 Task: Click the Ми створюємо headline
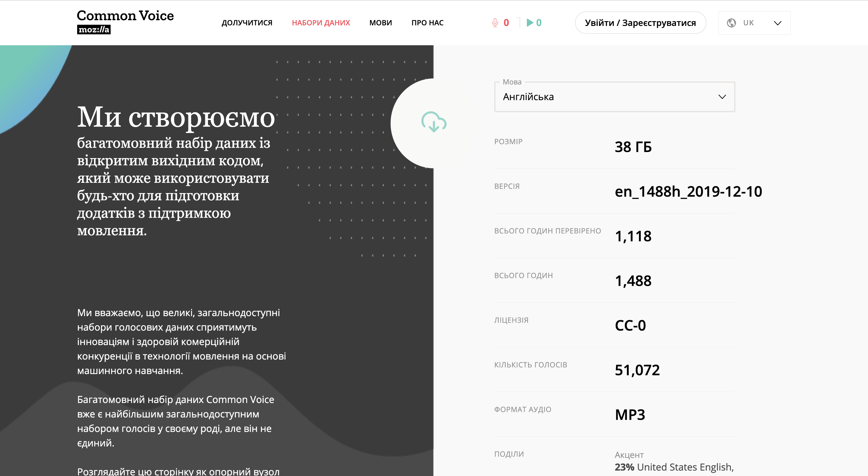(176, 117)
